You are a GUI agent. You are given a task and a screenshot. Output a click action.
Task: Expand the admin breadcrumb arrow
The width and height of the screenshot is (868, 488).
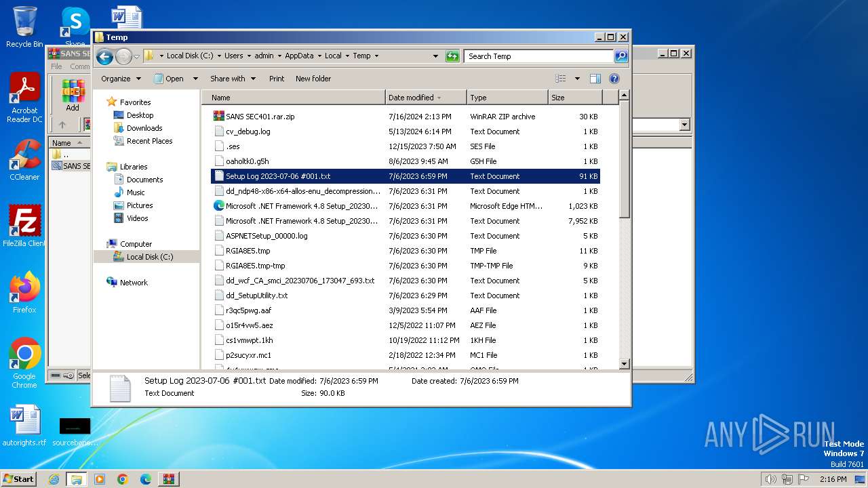tap(279, 56)
